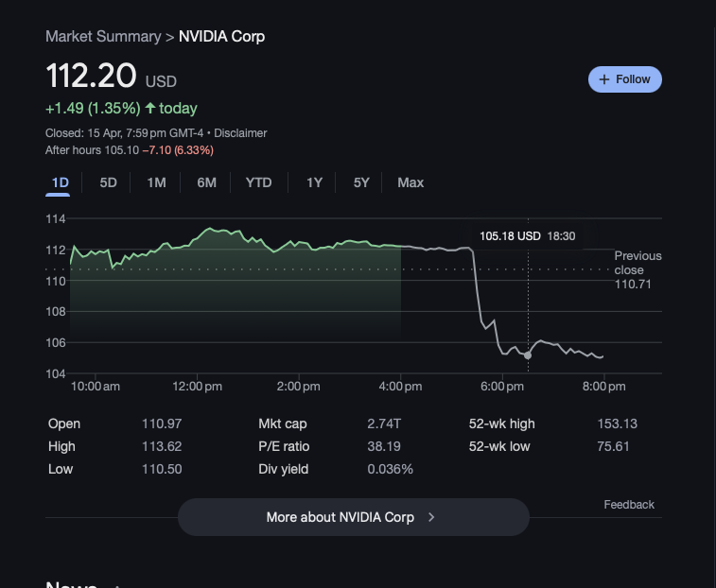Click the plus icon in Follow button

(x=603, y=79)
